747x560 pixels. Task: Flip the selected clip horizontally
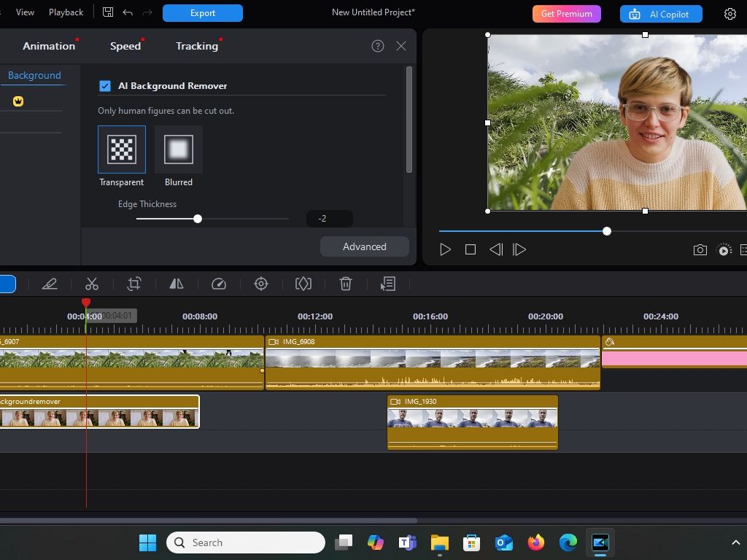(177, 284)
